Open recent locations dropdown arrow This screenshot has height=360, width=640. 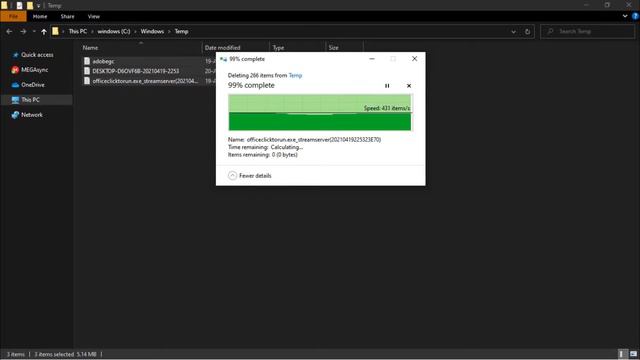click(34, 31)
